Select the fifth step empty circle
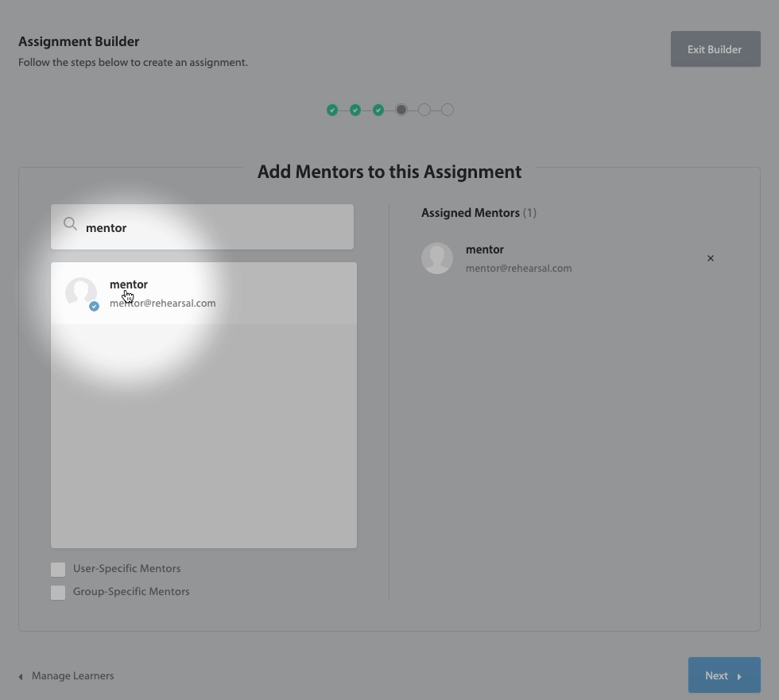Viewport: 779px width, 700px height. point(424,110)
